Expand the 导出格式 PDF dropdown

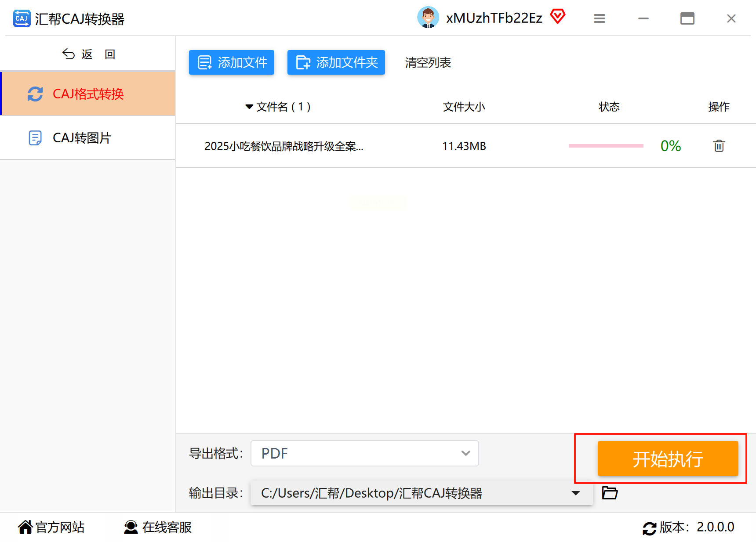(364, 453)
